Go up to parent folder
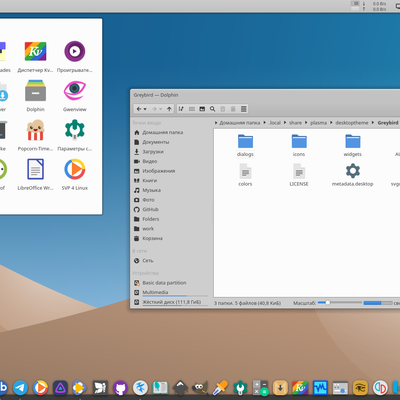The height and width of the screenshot is (400, 400). click(x=169, y=109)
